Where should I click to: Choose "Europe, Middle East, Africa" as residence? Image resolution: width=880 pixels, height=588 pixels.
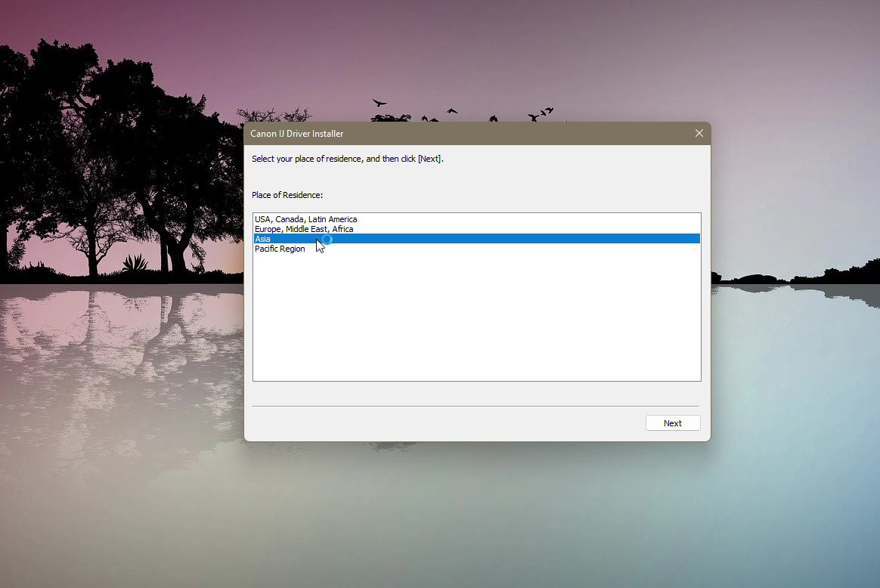(476, 229)
